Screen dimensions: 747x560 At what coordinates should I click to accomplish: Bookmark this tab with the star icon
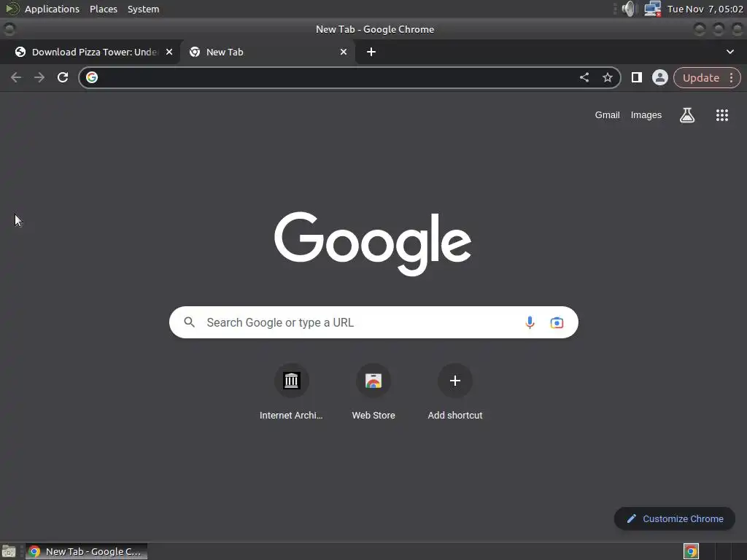608,77
